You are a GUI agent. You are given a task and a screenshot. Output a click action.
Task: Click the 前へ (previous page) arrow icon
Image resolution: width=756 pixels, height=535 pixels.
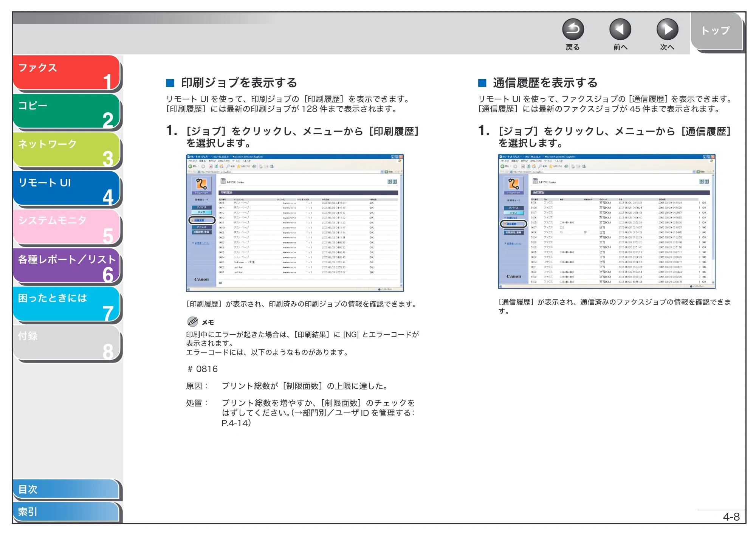point(620,29)
